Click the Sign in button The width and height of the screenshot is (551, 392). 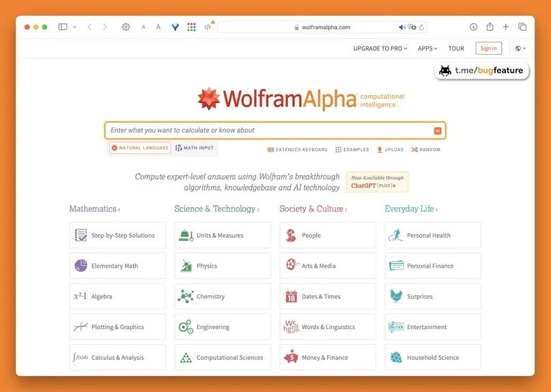click(x=488, y=48)
